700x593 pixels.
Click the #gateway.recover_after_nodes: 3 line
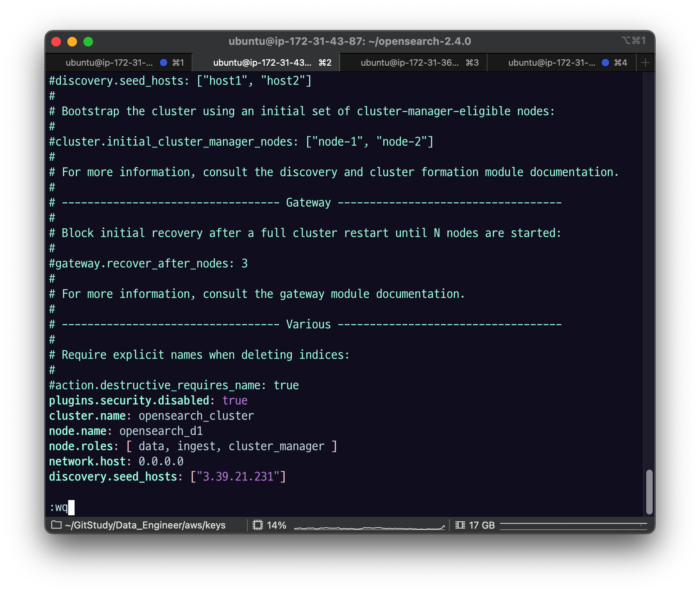(x=148, y=264)
